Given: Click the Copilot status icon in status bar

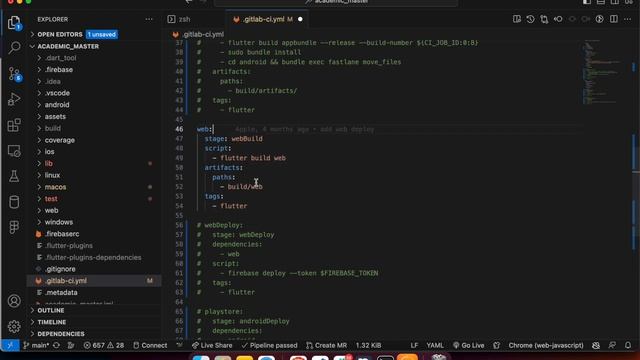Looking at the screenshot, I should tap(596, 345).
